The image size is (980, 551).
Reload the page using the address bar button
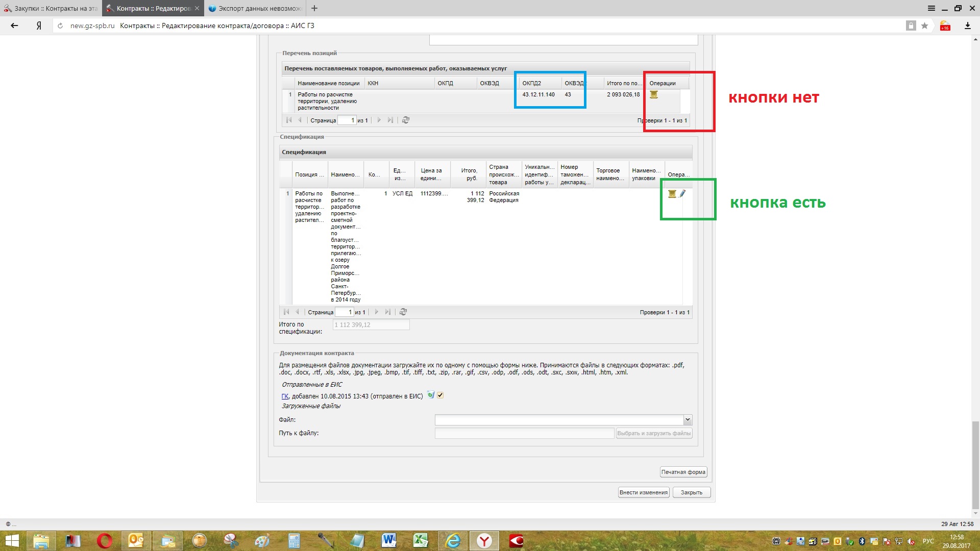pos(60,26)
